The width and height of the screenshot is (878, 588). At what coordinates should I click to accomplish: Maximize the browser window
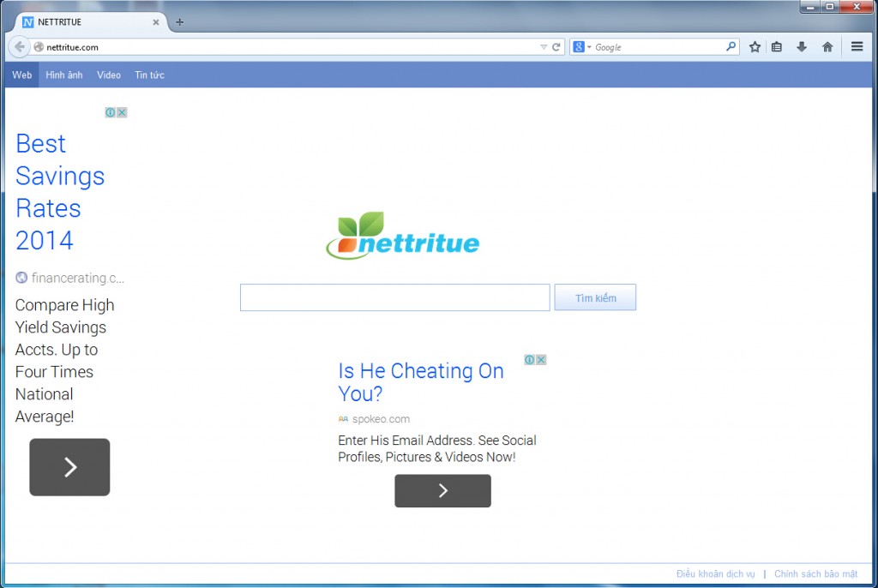click(x=830, y=7)
